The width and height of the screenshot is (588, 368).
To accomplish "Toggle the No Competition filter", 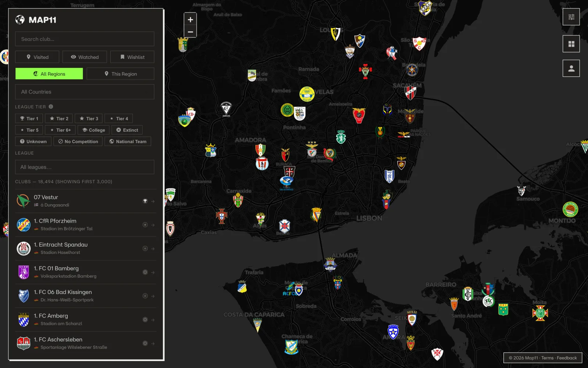I will (x=78, y=141).
